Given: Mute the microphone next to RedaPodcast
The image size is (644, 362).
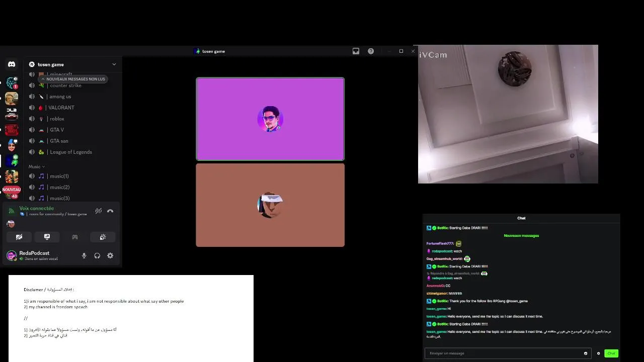Looking at the screenshot, I should pos(84,255).
